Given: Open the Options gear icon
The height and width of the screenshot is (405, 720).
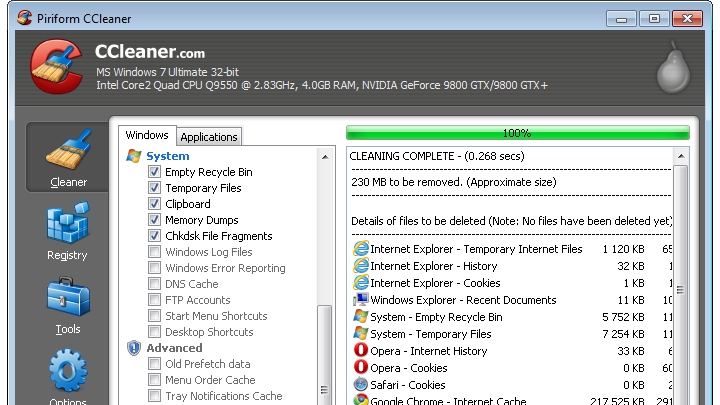Looking at the screenshot, I should click(x=68, y=371).
